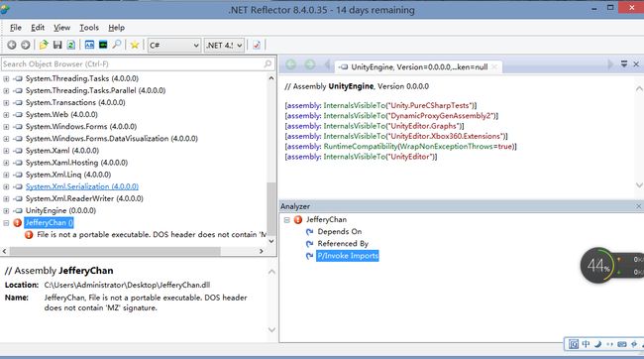
Task: Open the C# language dropdown
Action: coord(174,46)
